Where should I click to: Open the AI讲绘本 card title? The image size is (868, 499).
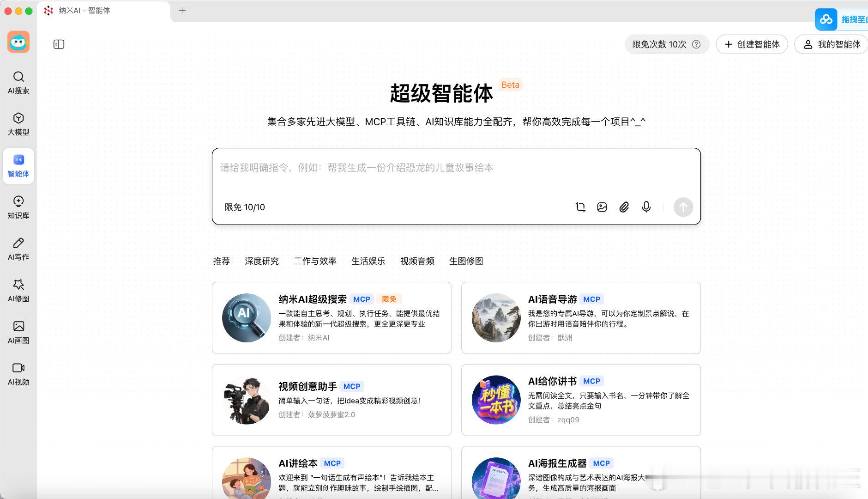pos(298,463)
